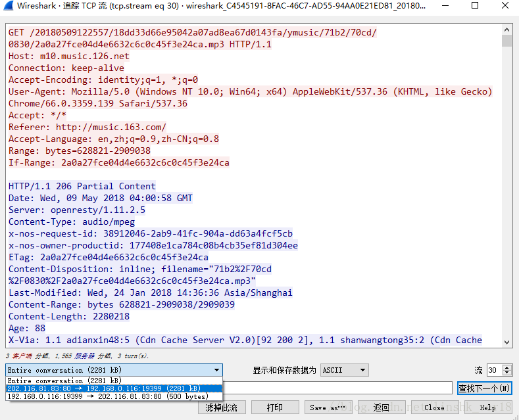The height and width of the screenshot is (420, 519).
Task: Minimize the Wireshark follow stream window
Action: click(445, 6)
